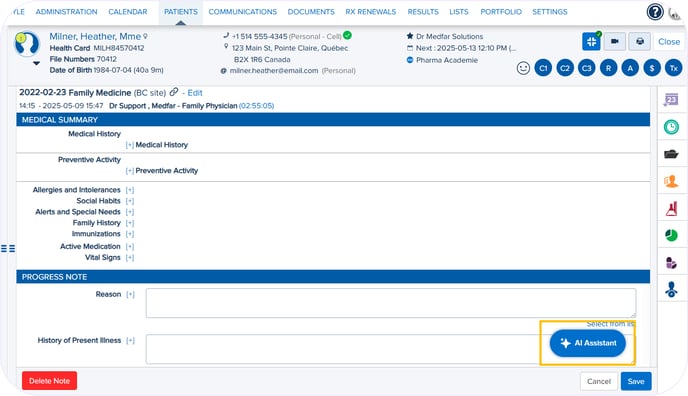This screenshot has width=688, height=396.
Task: Click the Cancel button
Action: click(x=599, y=381)
